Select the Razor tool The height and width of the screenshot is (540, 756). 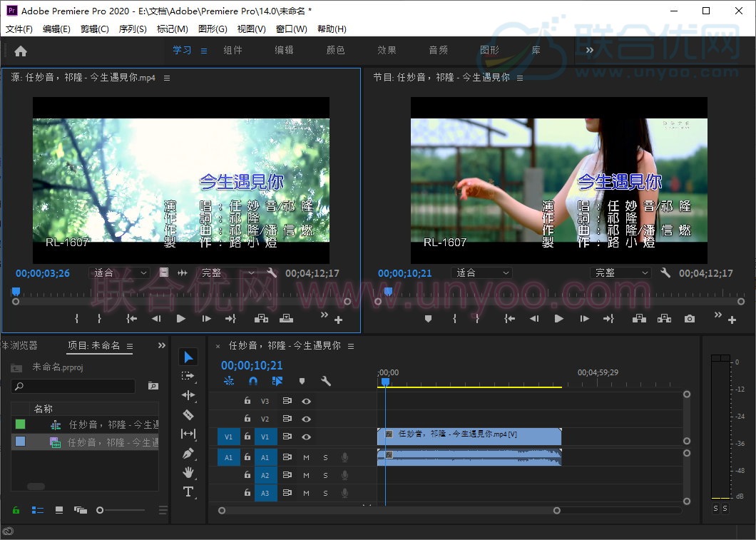188,414
